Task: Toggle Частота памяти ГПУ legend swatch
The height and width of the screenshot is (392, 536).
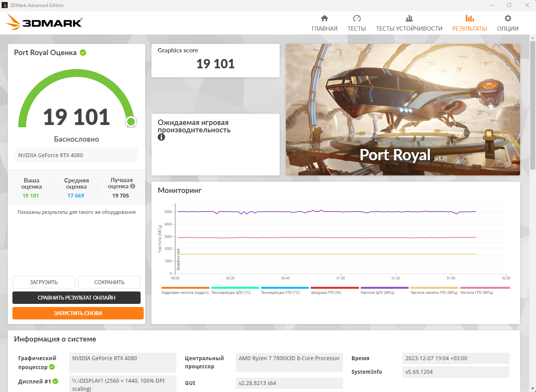Action: pos(434,288)
